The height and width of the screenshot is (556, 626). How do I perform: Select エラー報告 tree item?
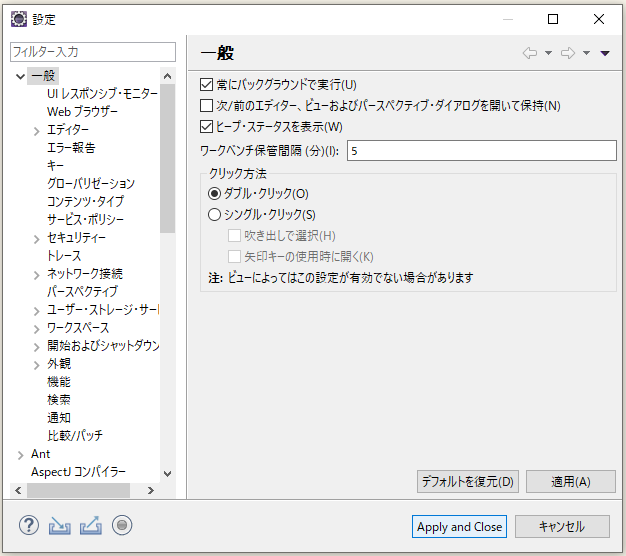[x=71, y=148]
